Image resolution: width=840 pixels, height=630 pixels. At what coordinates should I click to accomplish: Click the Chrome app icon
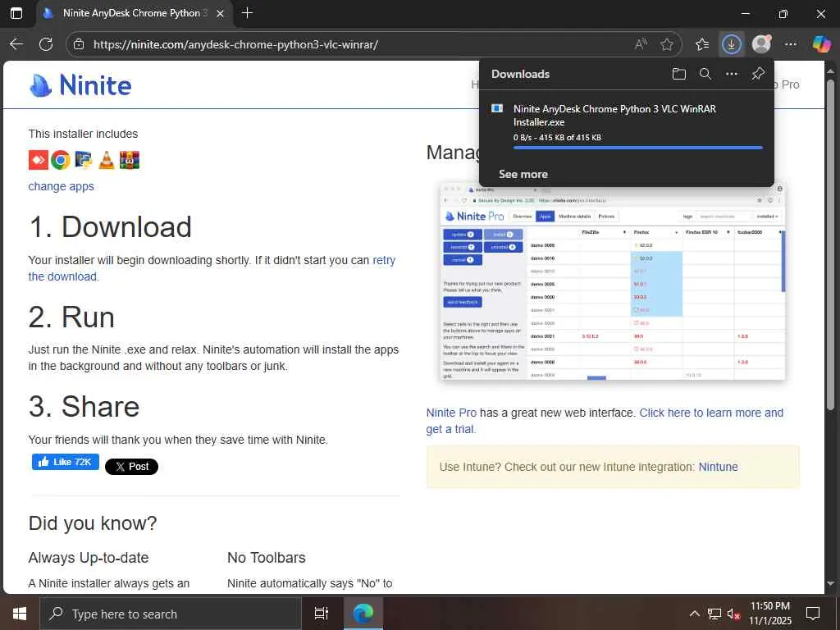tap(61, 160)
